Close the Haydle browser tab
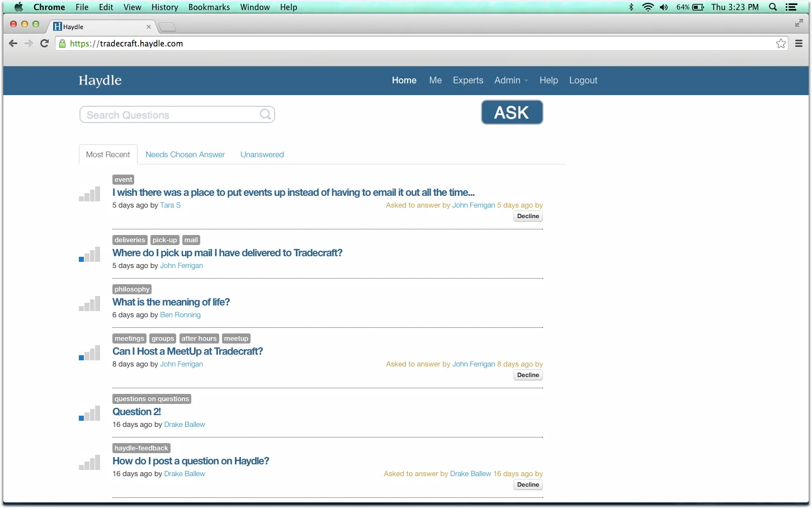Image resolution: width=812 pixels, height=508 pixels. point(149,27)
